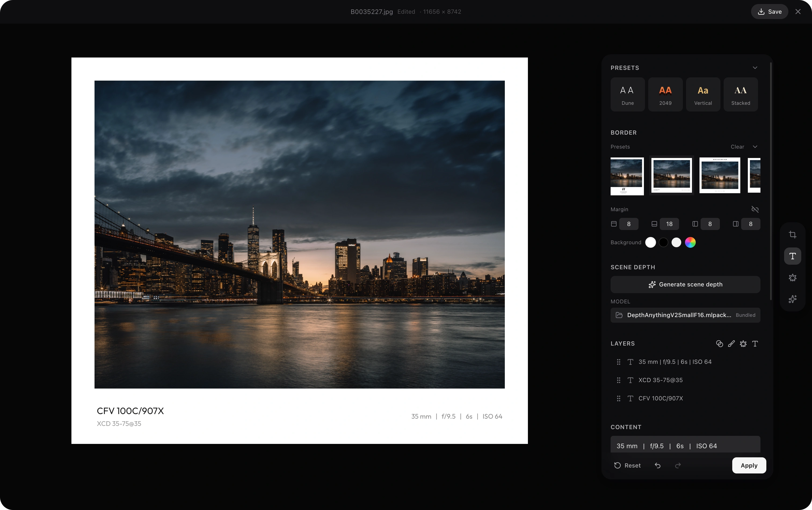Image resolution: width=812 pixels, height=510 pixels.
Task: Grab the drag handle of CFV 100C/907X layer
Action: [x=618, y=398]
